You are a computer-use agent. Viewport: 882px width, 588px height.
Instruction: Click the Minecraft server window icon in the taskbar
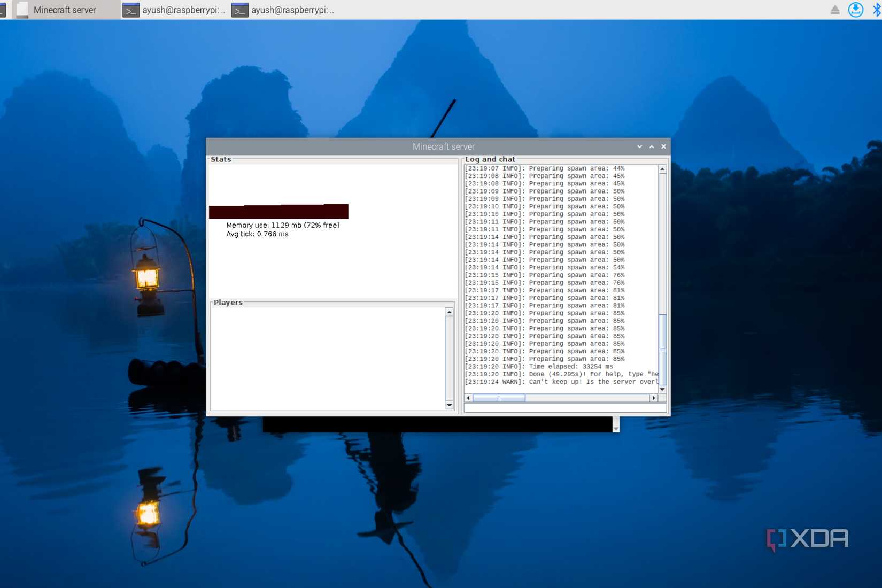(x=22, y=9)
